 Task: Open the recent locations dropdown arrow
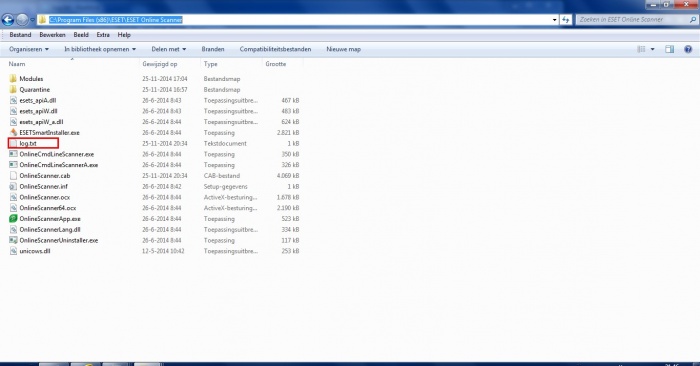click(x=32, y=20)
